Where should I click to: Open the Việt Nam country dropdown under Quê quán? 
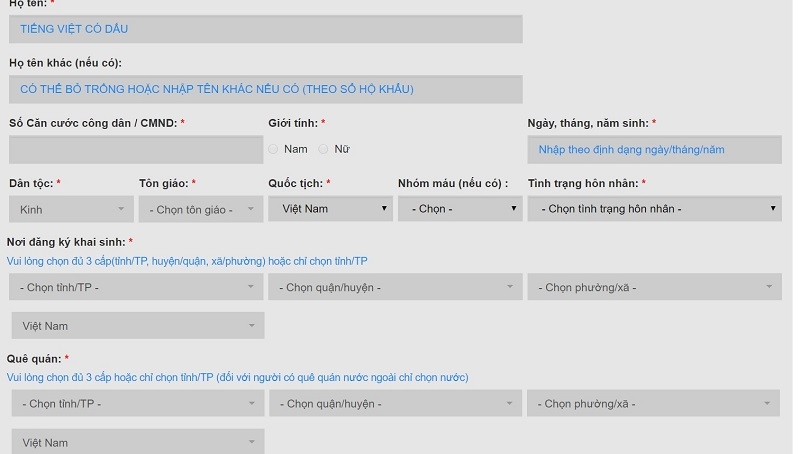138,442
